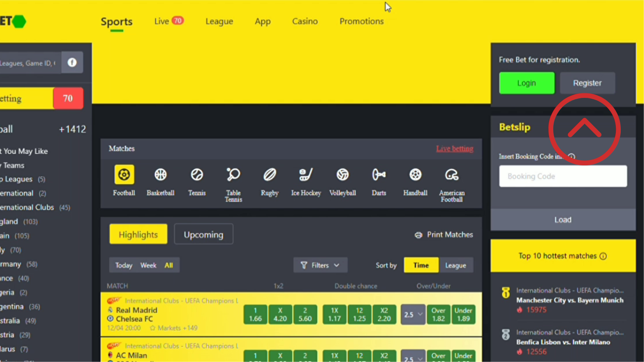Viewport: 644px width, 362px height.
Task: Click the Load booking code button
Action: (x=563, y=220)
